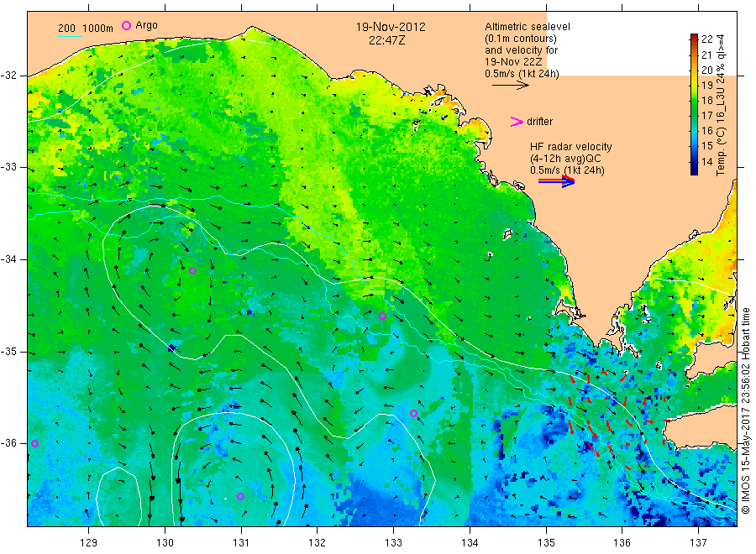
Task: Click the '130' longitude axis label
Action: pyautogui.click(x=165, y=543)
